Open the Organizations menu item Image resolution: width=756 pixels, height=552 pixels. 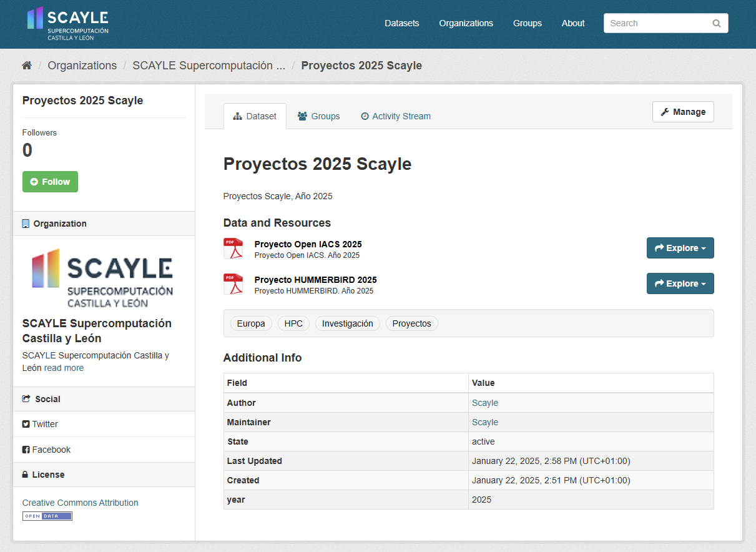(x=466, y=23)
